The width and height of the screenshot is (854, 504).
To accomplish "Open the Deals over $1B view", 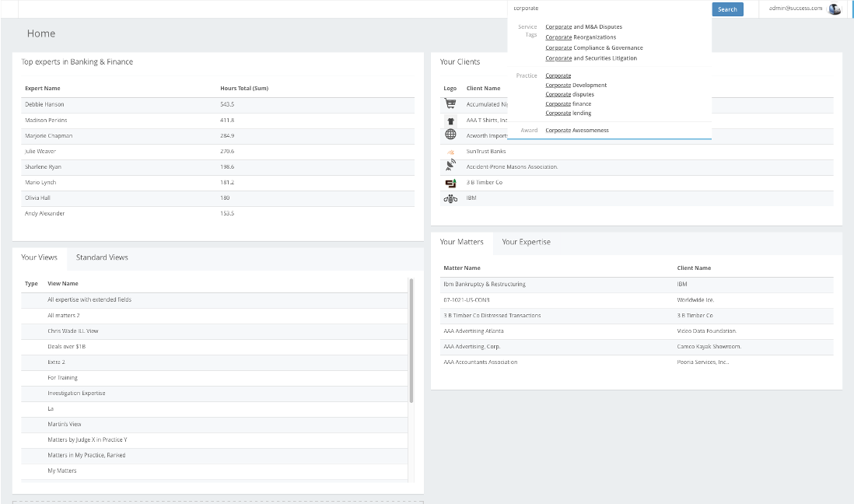I will point(66,346).
